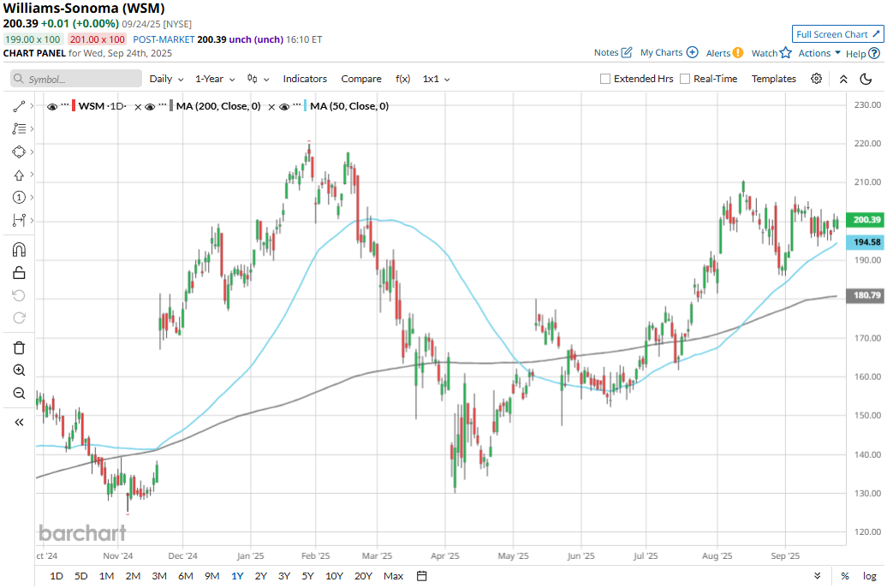Open the calendar date range picker

pyautogui.click(x=422, y=576)
